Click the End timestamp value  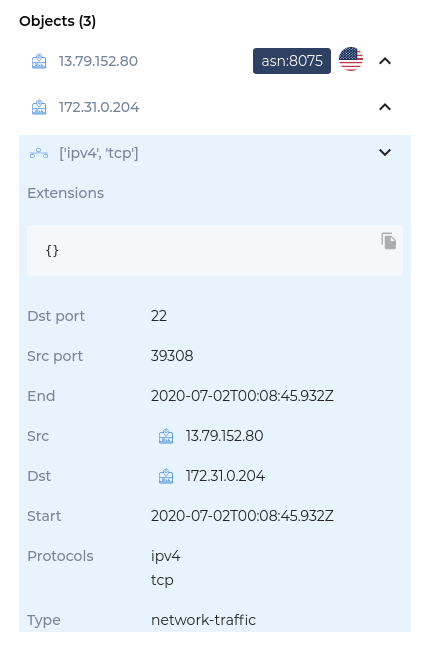coord(242,396)
